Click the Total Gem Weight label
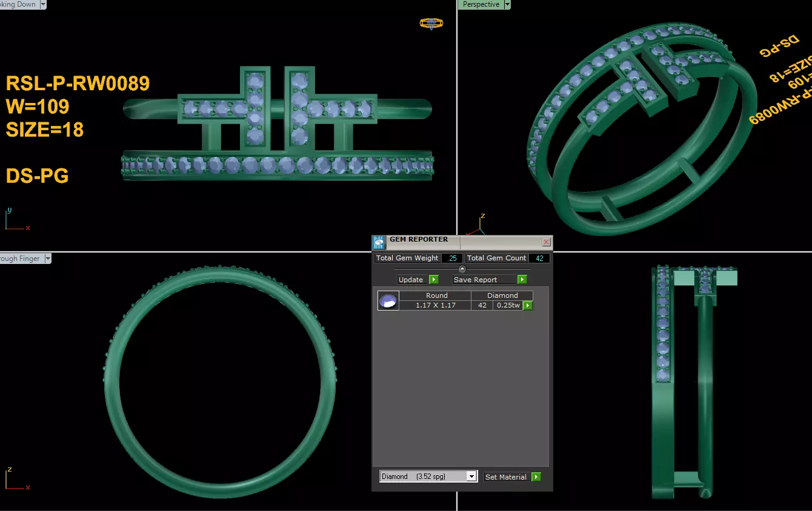 [x=407, y=258]
